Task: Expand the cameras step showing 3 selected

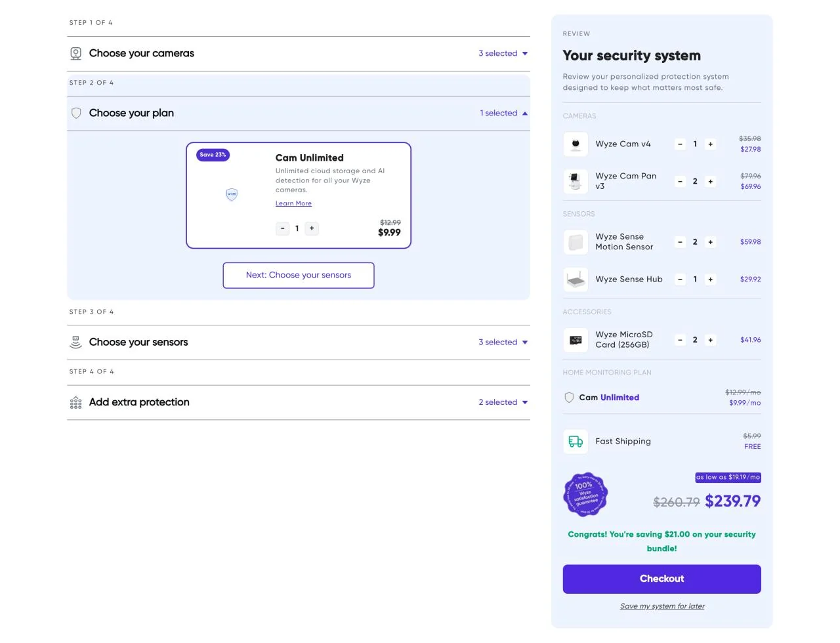Action: pos(503,54)
